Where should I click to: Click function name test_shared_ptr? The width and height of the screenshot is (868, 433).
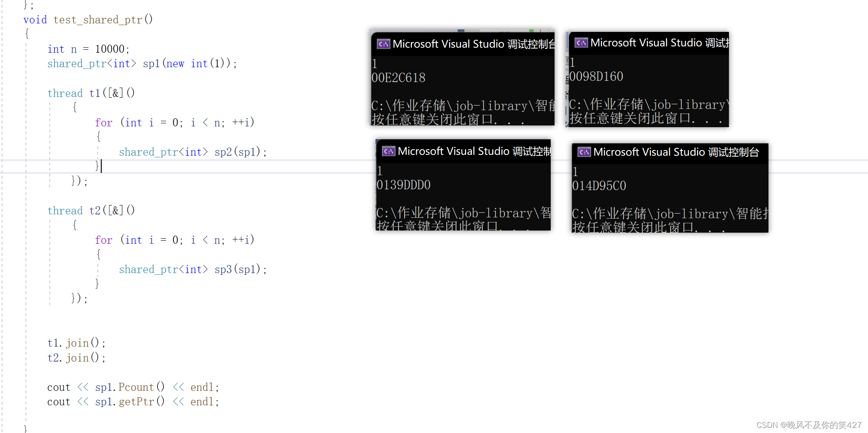point(98,20)
